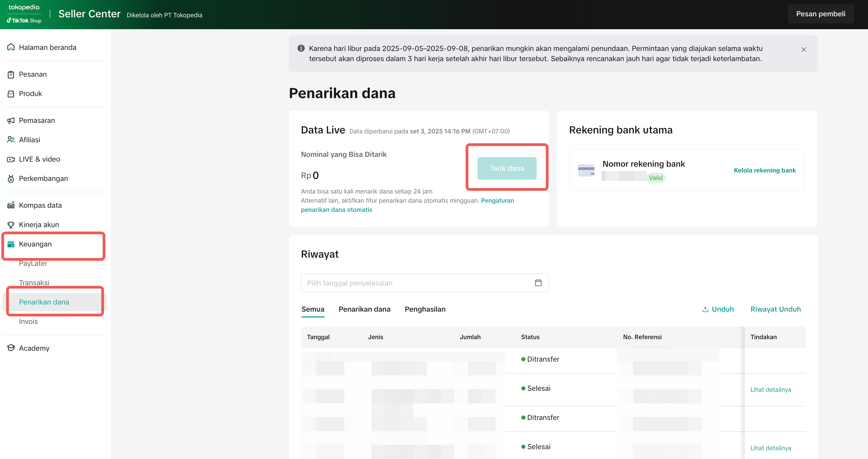Click the Halaman beranda home icon
The image size is (868, 459).
11,47
